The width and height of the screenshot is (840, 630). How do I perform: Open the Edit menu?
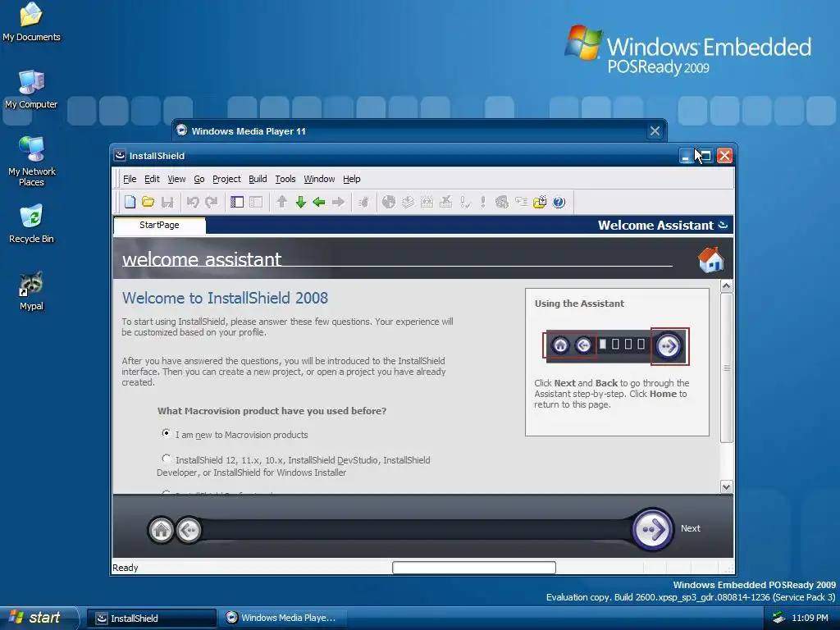152,179
